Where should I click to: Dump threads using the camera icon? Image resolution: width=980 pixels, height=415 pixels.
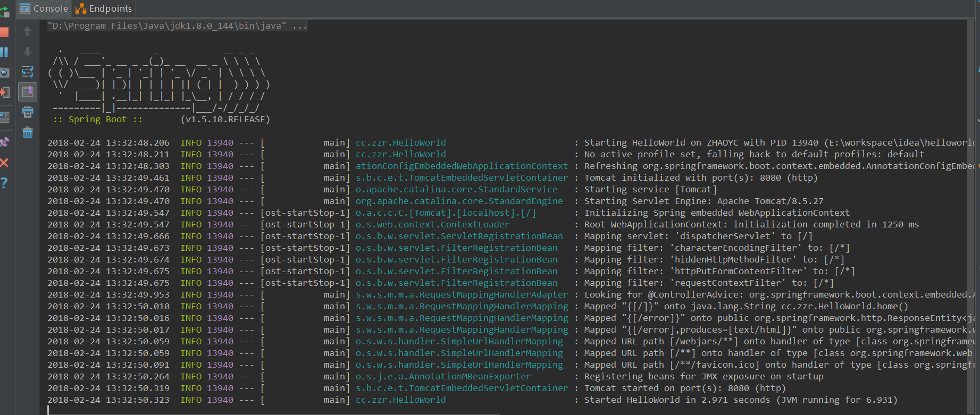coord(4,72)
